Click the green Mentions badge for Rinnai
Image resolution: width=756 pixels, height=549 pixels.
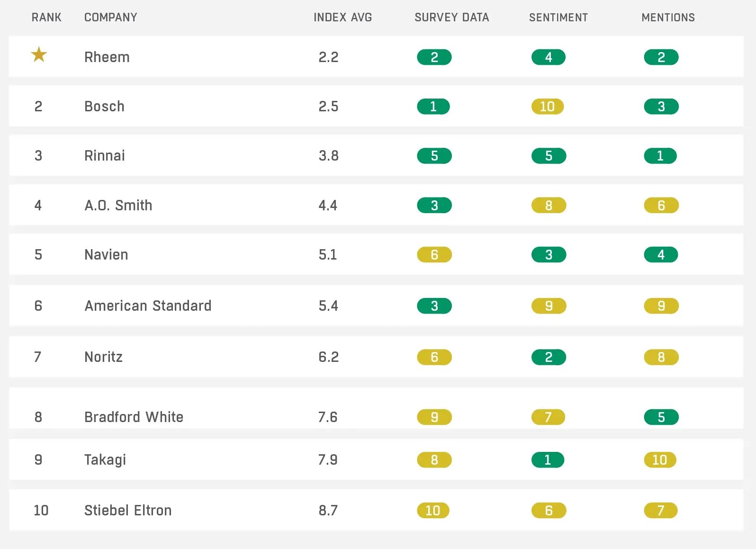coord(660,156)
